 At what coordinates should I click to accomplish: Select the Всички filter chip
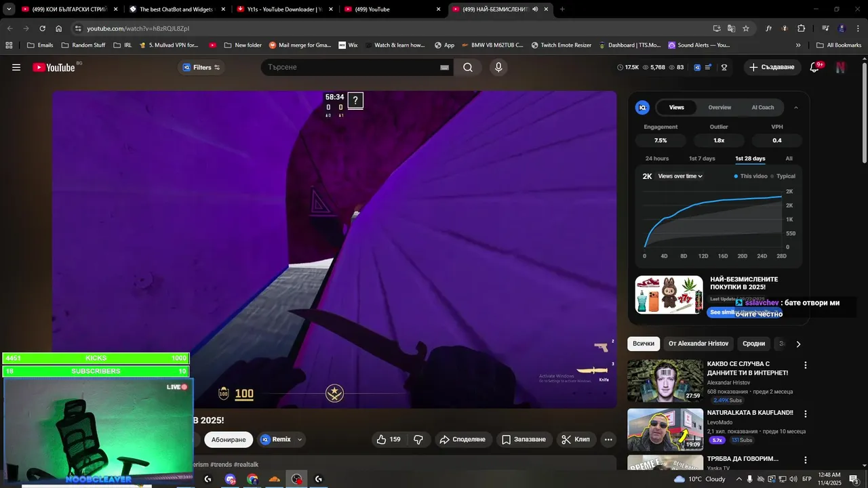coord(644,344)
